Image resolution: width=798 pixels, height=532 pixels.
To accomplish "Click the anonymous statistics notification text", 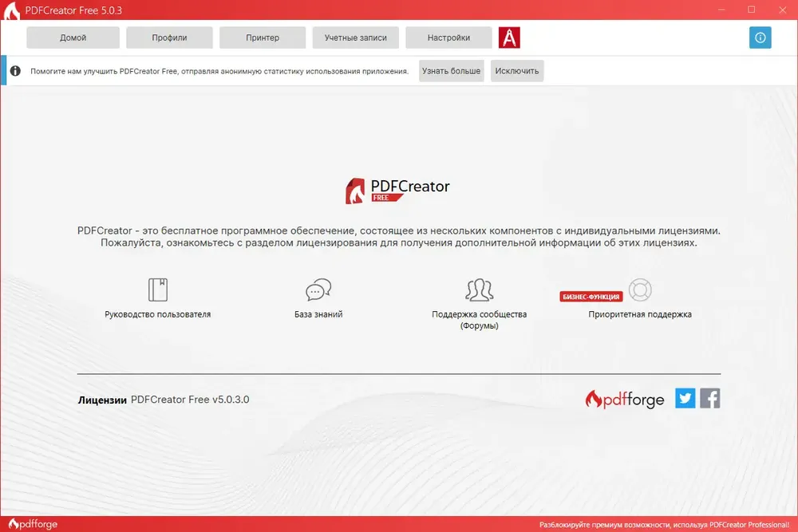I will [x=219, y=71].
